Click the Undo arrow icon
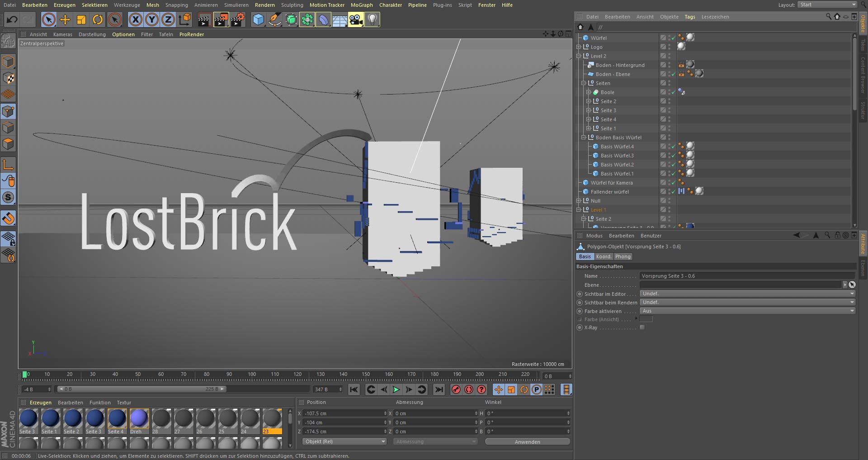Image resolution: width=868 pixels, height=460 pixels. click(12, 19)
